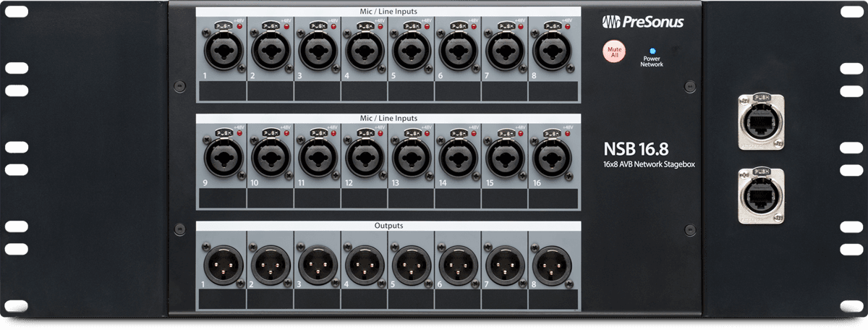Select Mic/Line input jack 16
This screenshot has height=330, width=868.
551,159
